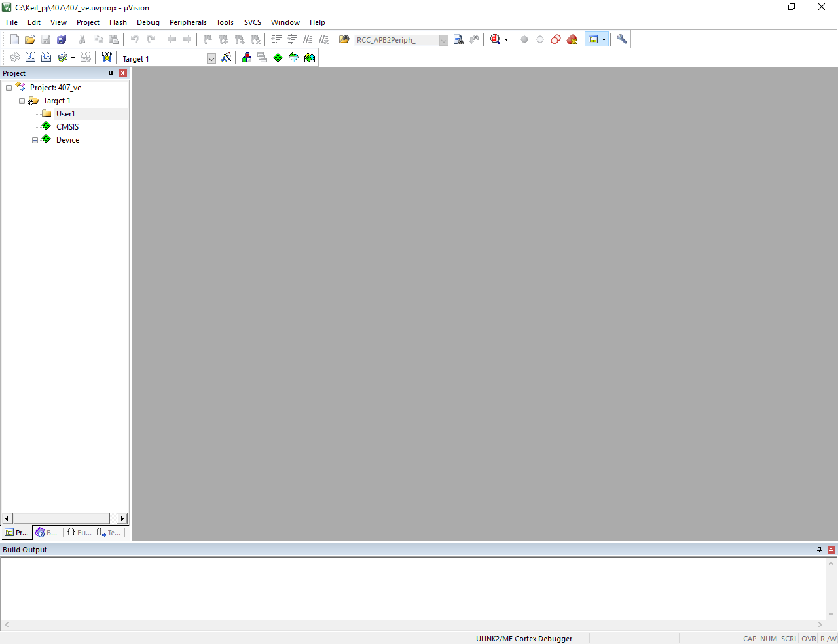Open Configuration with the wrench icon
The image size is (838, 644).
[x=622, y=39]
